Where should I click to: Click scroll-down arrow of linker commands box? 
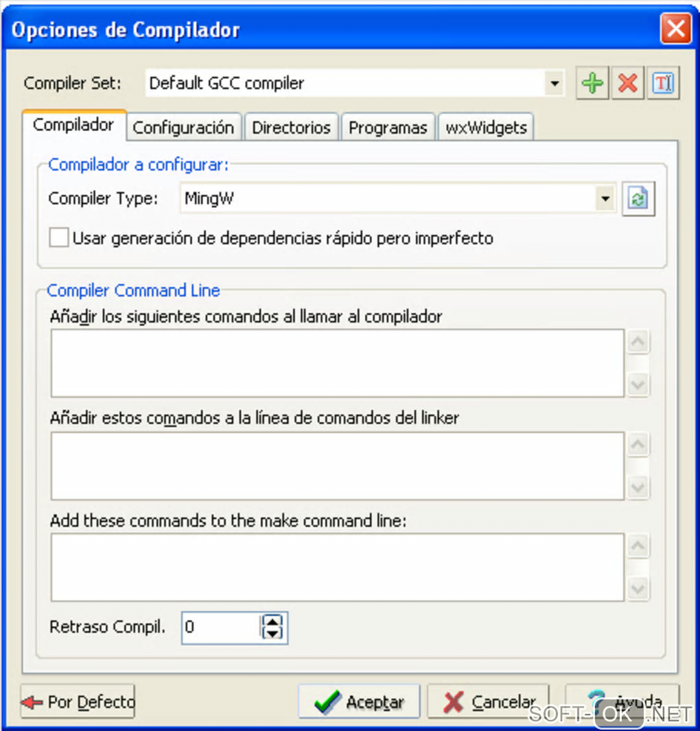[x=638, y=487]
